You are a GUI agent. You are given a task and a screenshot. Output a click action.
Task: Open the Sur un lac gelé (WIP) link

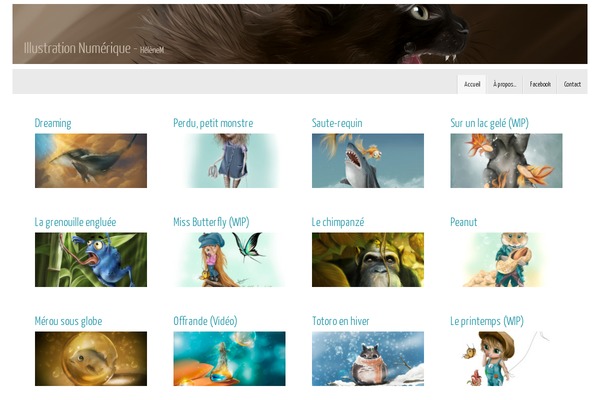[x=489, y=123]
